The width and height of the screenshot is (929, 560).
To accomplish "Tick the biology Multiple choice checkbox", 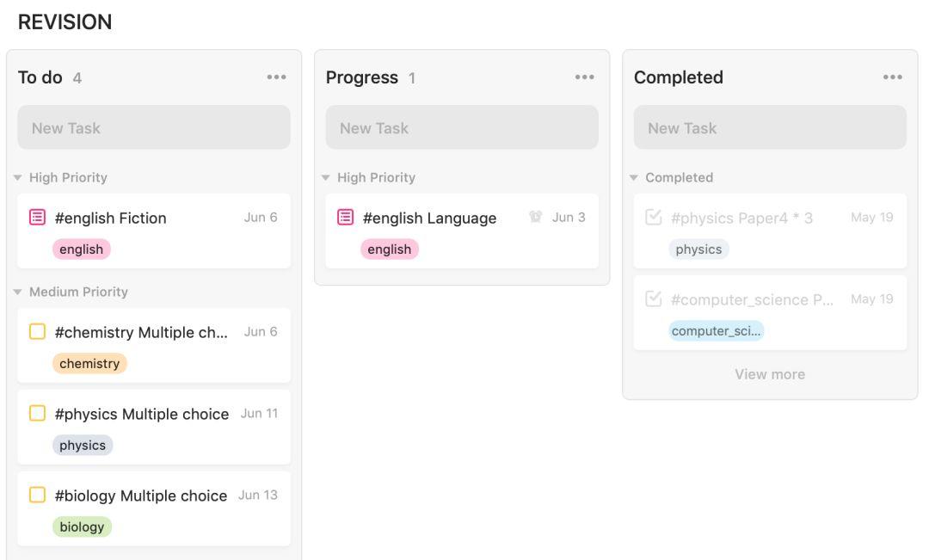I will (37, 495).
